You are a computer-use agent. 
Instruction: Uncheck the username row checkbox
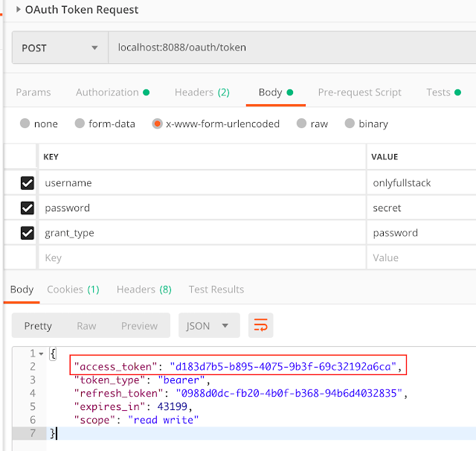[x=28, y=183]
